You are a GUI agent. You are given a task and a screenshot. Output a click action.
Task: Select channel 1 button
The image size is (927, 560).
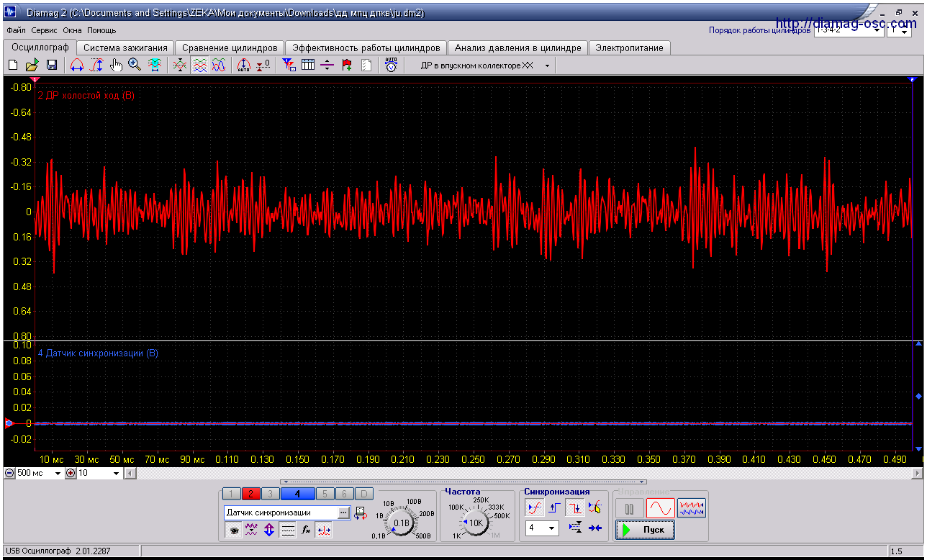[x=231, y=494]
